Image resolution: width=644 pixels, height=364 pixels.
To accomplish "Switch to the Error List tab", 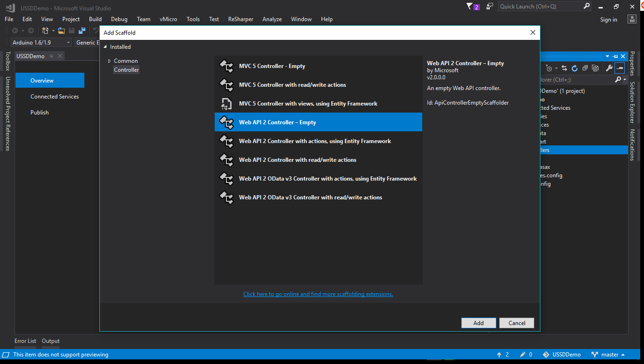I will tap(25, 341).
